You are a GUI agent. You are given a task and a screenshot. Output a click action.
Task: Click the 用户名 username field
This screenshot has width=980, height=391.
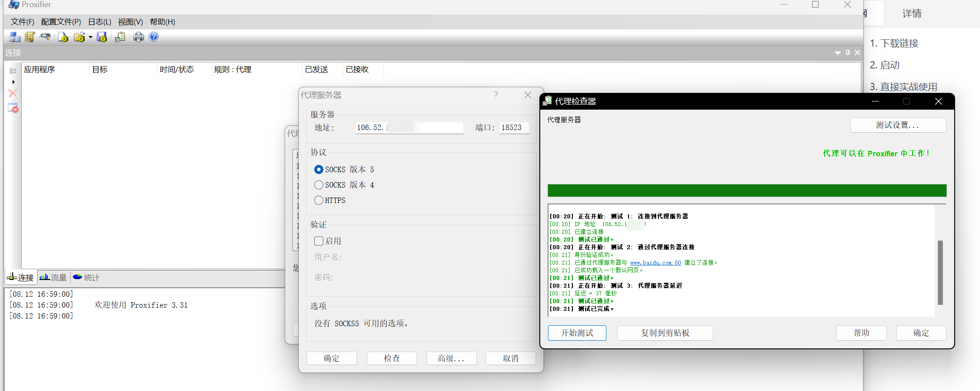coord(390,257)
